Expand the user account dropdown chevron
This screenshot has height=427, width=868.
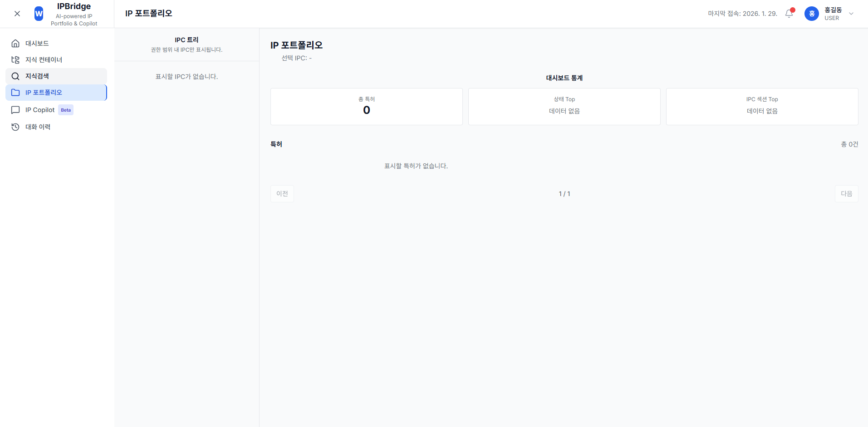[851, 14]
